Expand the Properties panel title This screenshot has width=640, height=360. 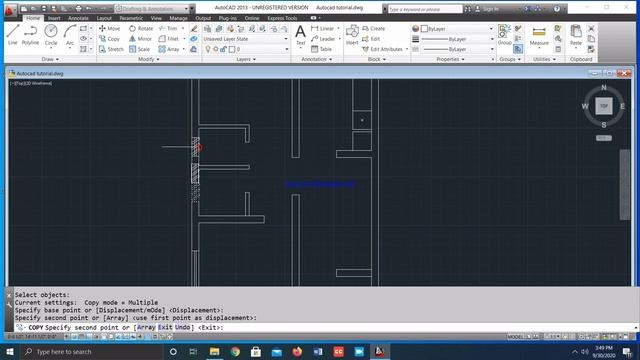click(x=450, y=59)
